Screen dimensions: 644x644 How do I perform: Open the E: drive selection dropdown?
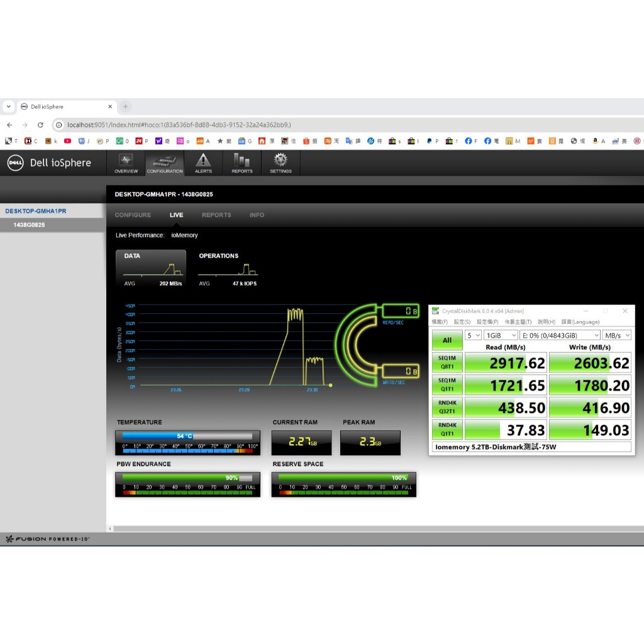pos(560,336)
